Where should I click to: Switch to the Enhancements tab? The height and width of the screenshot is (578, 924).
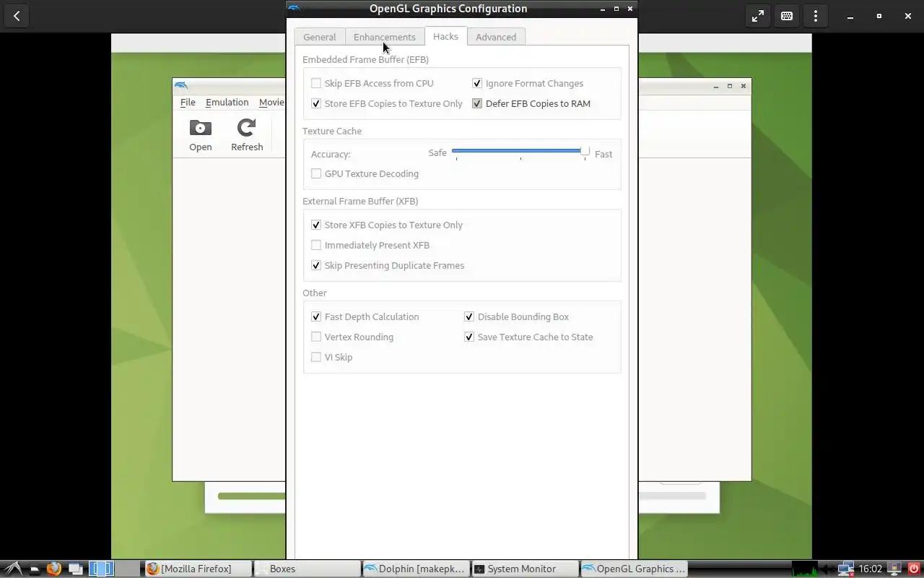pyautogui.click(x=385, y=37)
